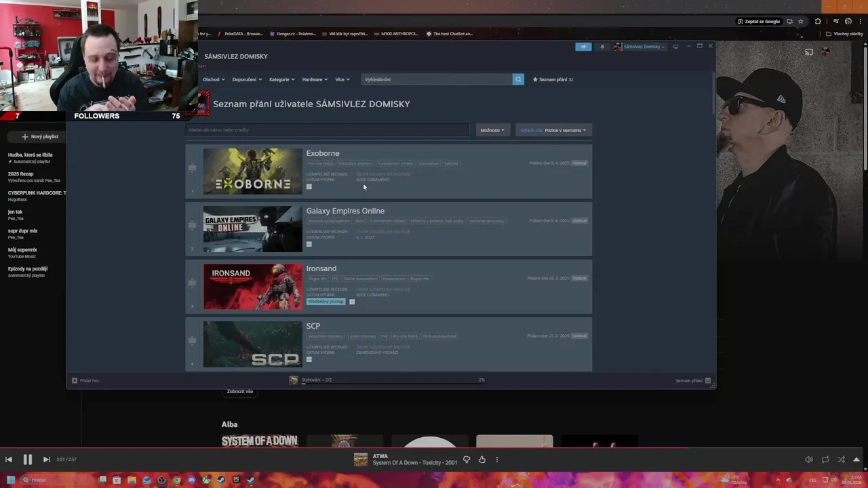The height and width of the screenshot is (488, 868).
Task: Skip to the next track in music player
Action: (x=46, y=460)
